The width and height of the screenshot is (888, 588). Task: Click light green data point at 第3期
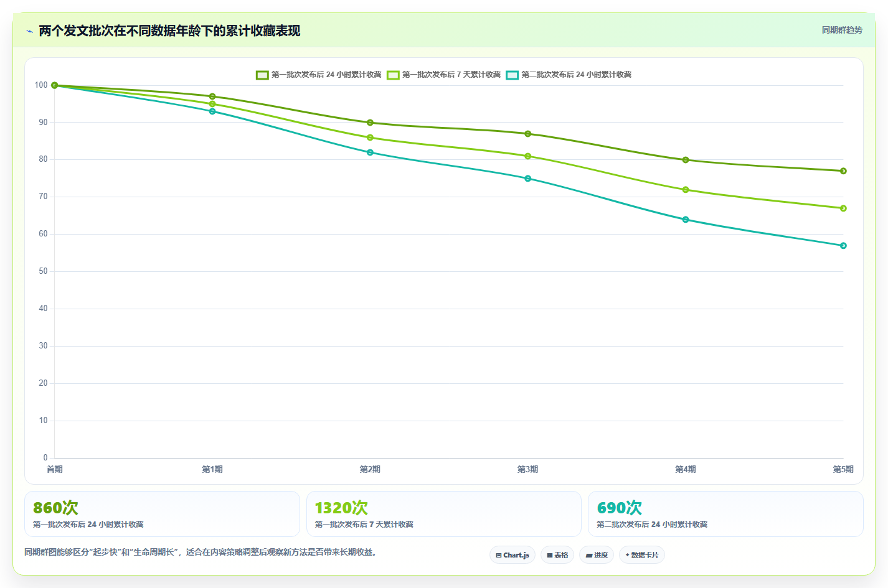tap(528, 156)
